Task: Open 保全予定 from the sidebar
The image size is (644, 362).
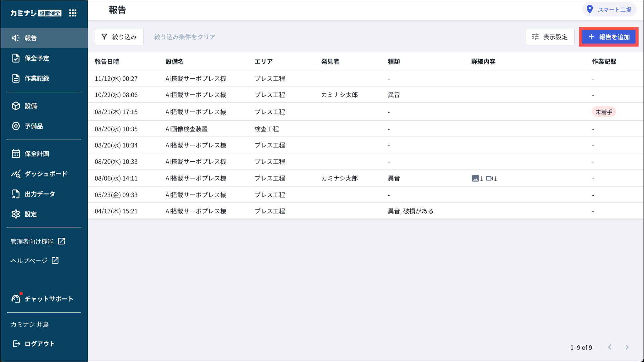Action: 36,58
